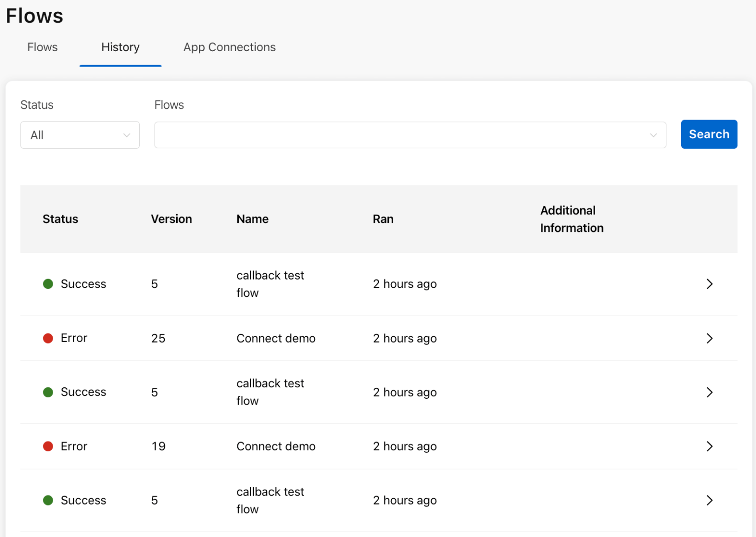Select the History tab
This screenshot has height=537, width=756.
coord(120,47)
